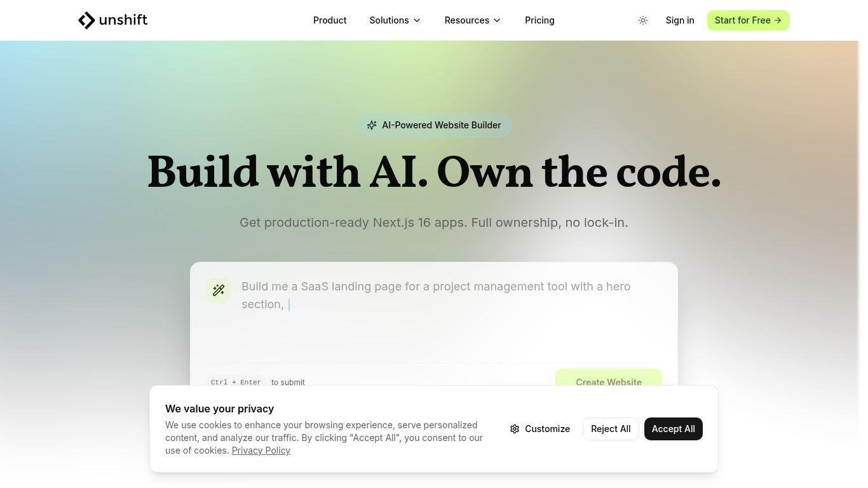This screenshot has width=868, height=488.
Task: Expand the Resources dropdown chevron
Action: pyautogui.click(x=497, y=20)
